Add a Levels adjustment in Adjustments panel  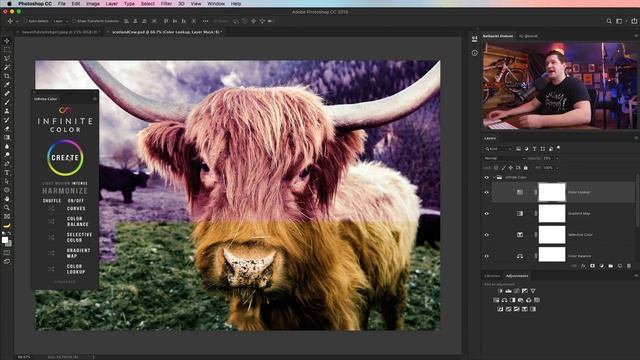pyautogui.click(x=508, y=291)
